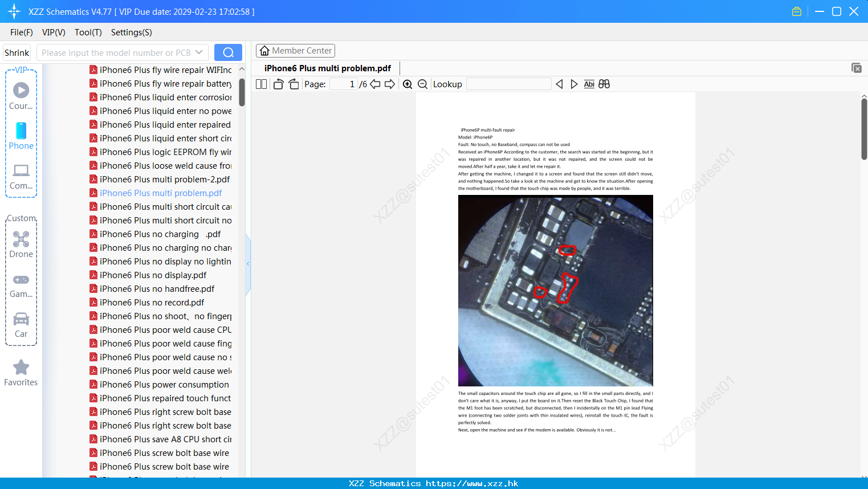Screen dimensions: 868x489
Task: Find the next Lookup match
Action: tap(574, 84)
